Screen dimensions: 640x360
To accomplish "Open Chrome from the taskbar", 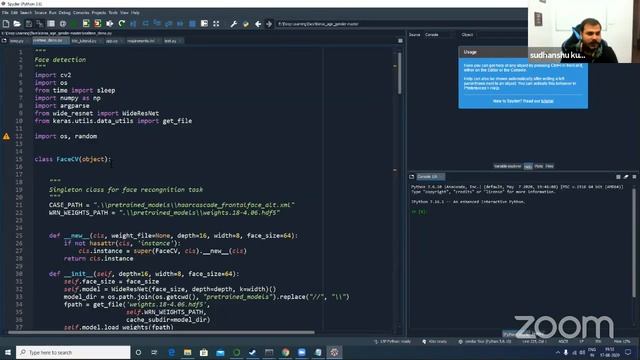I will (285, 352).
